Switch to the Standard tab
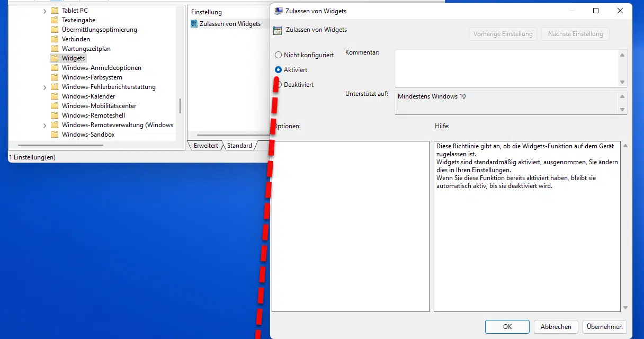 click(x=239, y=145)
